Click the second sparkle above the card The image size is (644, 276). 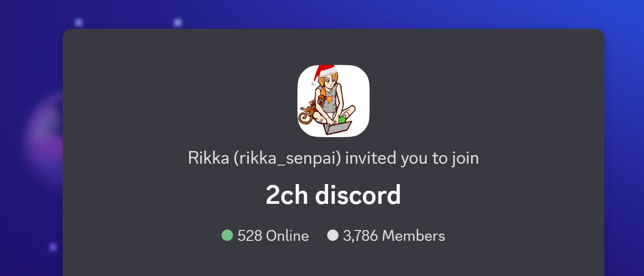[x=178, y=22]
